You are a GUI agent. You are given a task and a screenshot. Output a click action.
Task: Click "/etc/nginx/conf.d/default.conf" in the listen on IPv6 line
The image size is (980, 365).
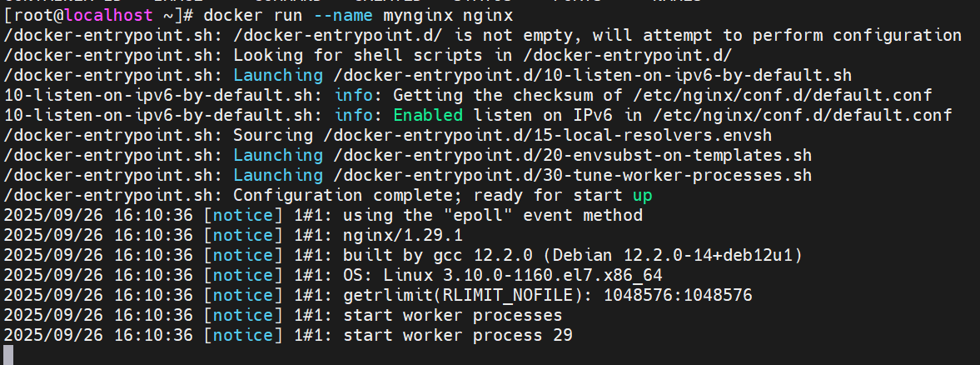[x=803, y=116]
